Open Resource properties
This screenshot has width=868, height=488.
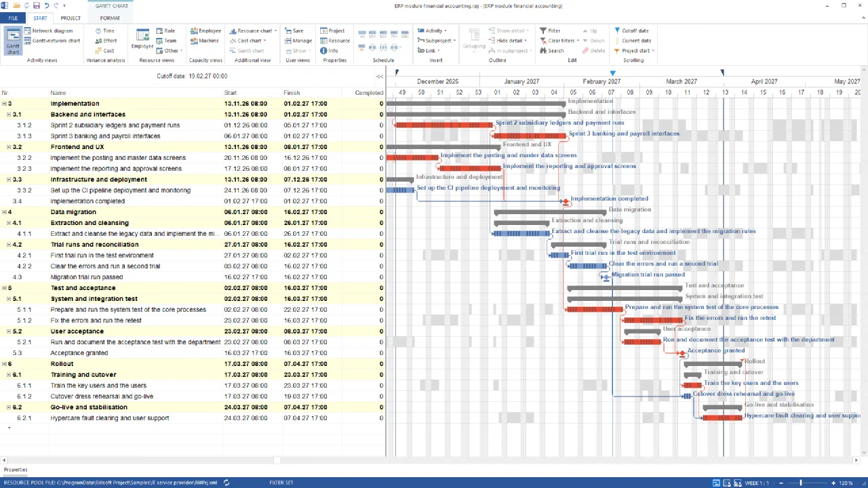(x=335, y=41)
